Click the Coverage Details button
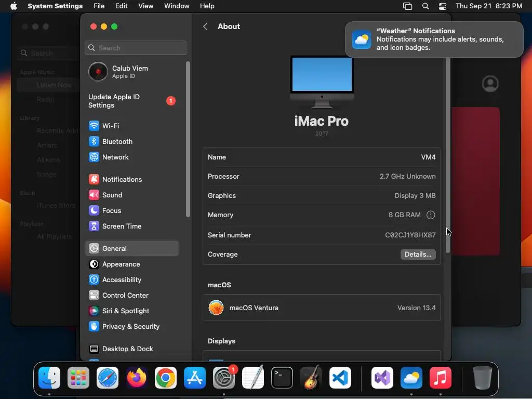Screen dimensions: 532x399 click(x=418, y=255)
